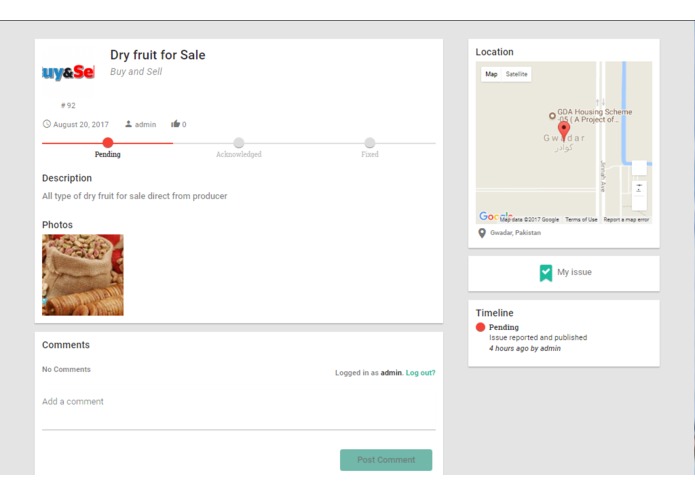Click the Comments section heading
This screenshot has width=695, height=494.
pyautogui.click(x=66, y=345)
